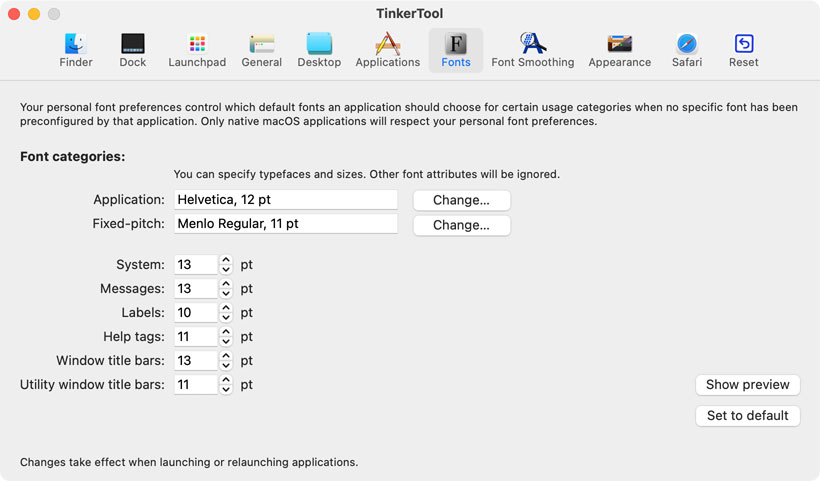This screenshot has height=481, width=820.
Task: Increase Window title bars size stepper up
Action: coord(225,356)
